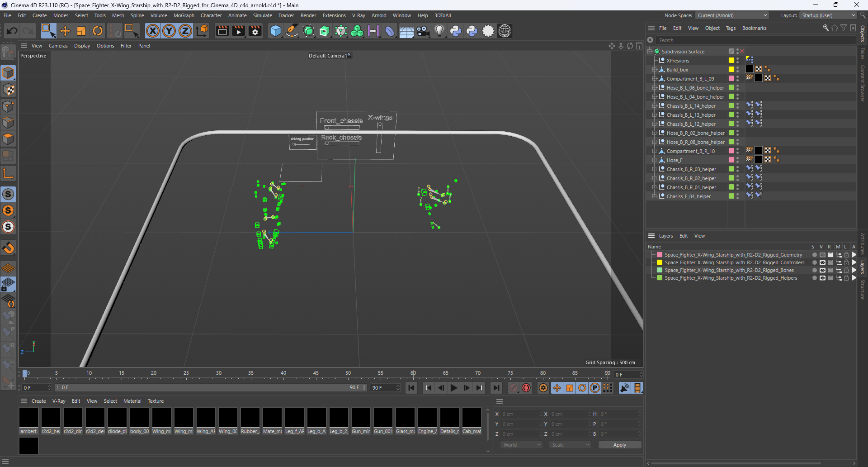Open the Simulate menu

tap(262, 15)
